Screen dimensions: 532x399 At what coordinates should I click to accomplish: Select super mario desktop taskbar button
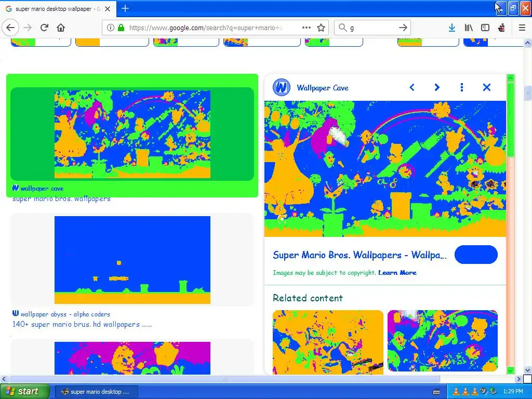coord(96,392)
